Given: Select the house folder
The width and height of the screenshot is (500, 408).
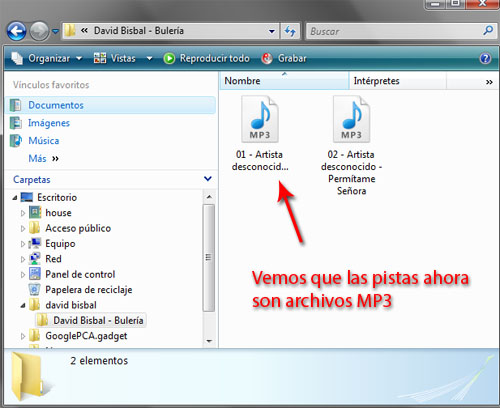Looking at the screenshot, I should click(x=58, y=213).
